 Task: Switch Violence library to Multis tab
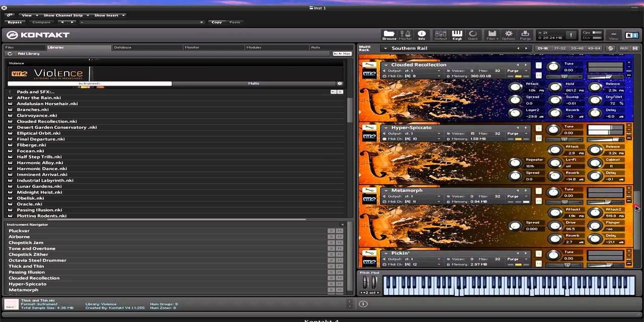[254, 84]
